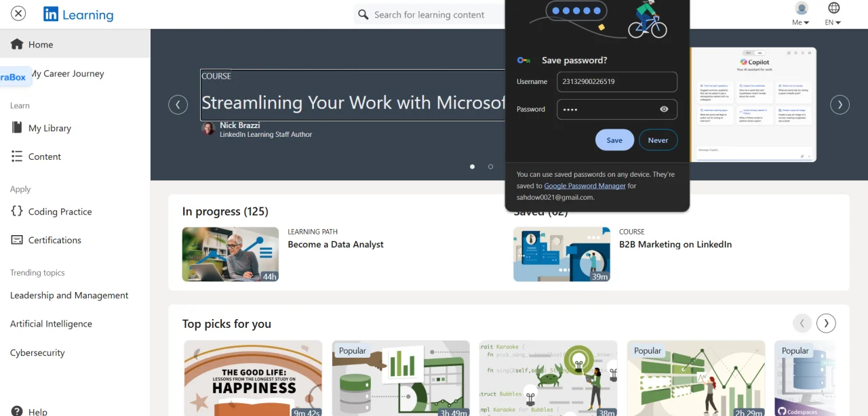Click the Coding Practice braces icon
This screenshot has width=868, height=416.
(17, 211)
